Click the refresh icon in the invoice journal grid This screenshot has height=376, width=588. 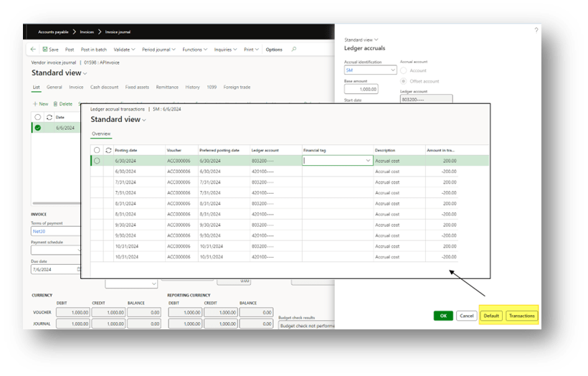(49, 116)
